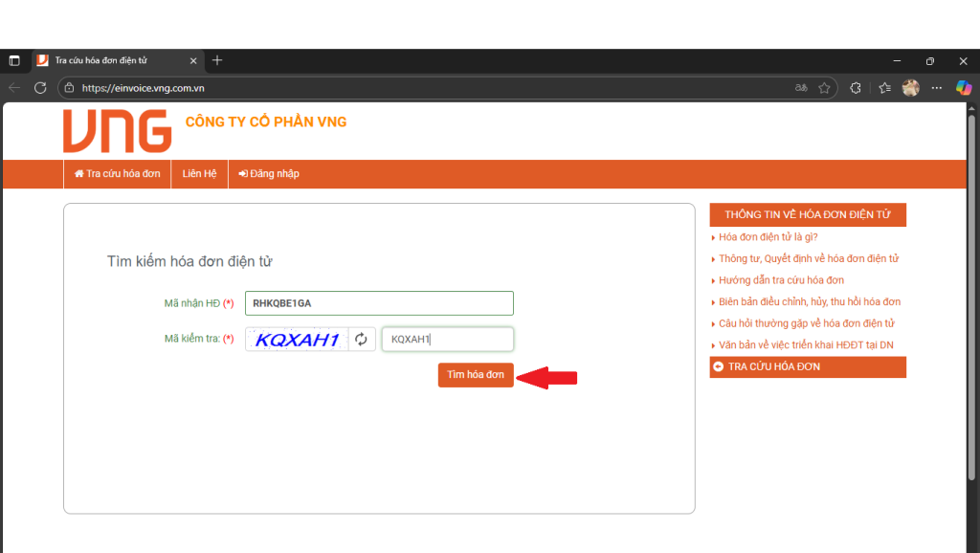Go to Đăng nhập login page
Screen dimensions: 980x553
(269, 174)
